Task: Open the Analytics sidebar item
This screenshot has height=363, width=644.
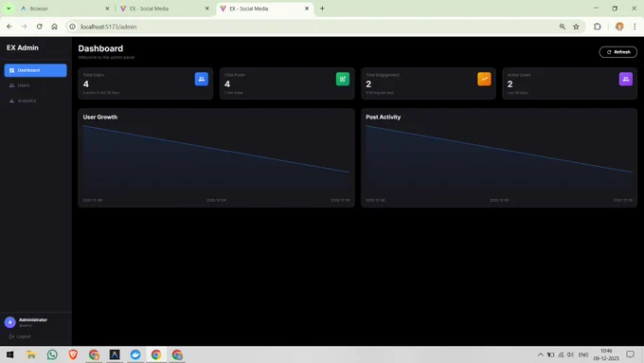Action: [35, 100]
